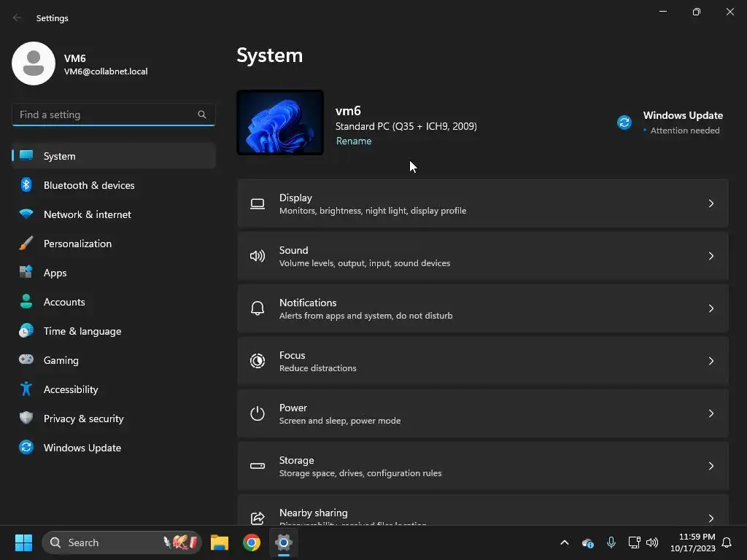Viewport: 747px width, 560px height.
Task: Expand the Display settings chevron
Action: 711,203
